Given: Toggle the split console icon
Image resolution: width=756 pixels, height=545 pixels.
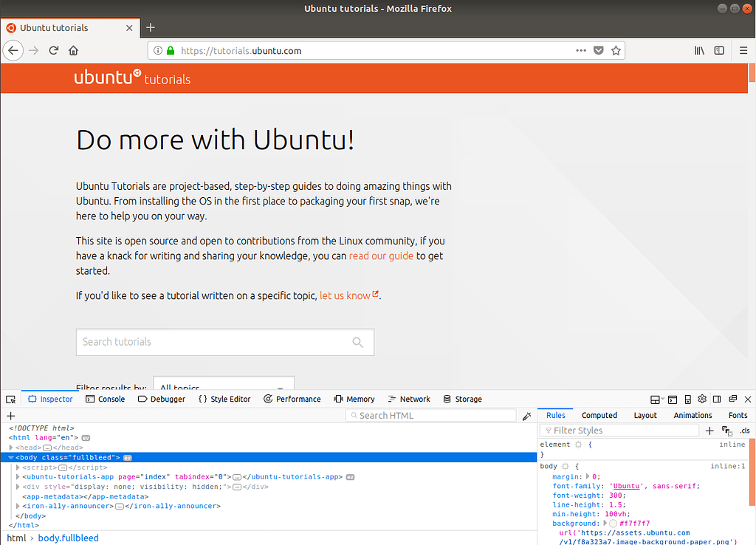Looking at the screenshot, I should tap(673, 400).
